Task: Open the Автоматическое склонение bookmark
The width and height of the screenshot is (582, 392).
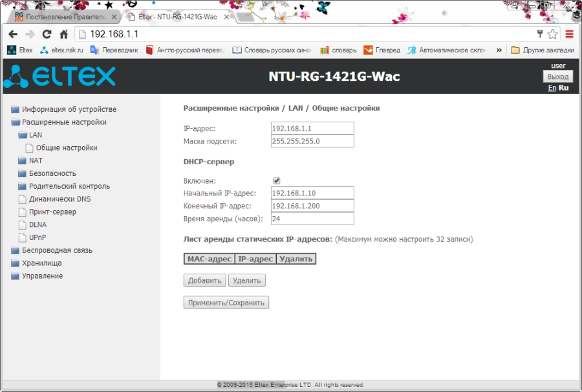Action: tap(447, 50)
